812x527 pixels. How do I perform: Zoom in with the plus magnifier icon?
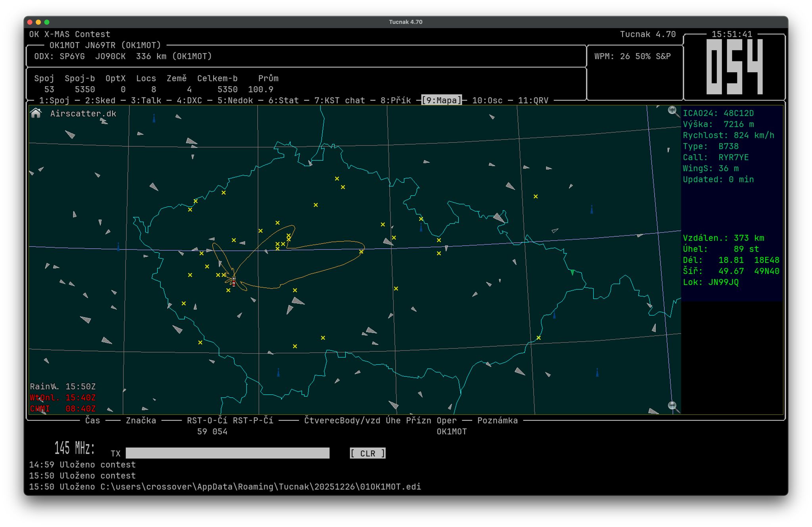pyautogui.click(x=672, y=111)
